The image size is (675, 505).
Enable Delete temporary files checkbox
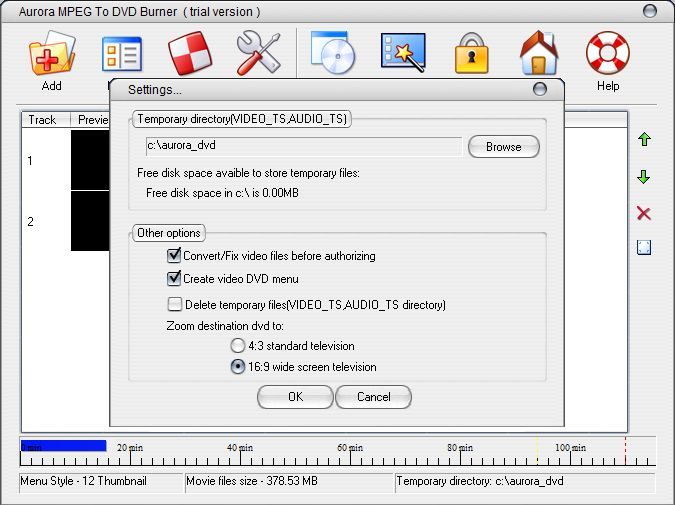pyautogui.click(x=174, y=304)
